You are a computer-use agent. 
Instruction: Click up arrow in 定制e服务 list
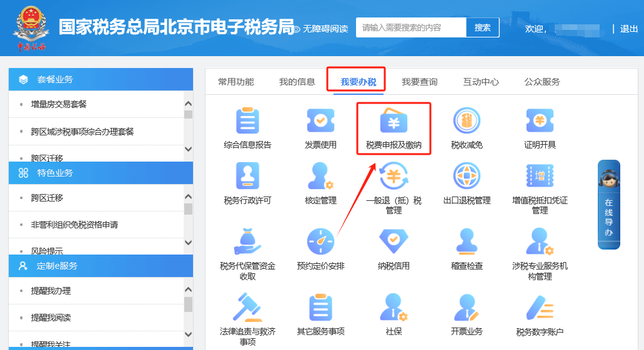coord(188,289)
